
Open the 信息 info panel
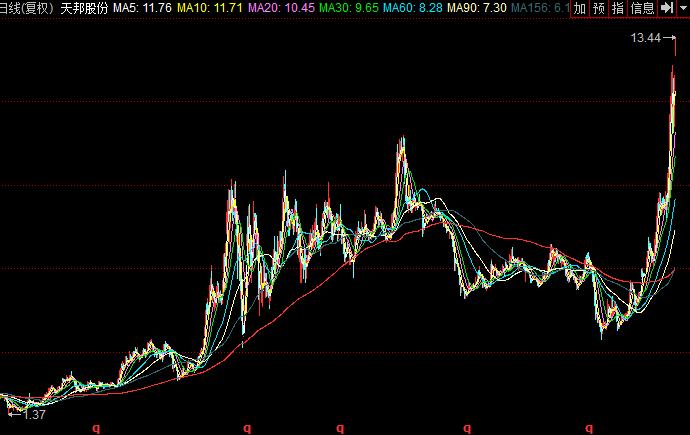click(642, 8)
